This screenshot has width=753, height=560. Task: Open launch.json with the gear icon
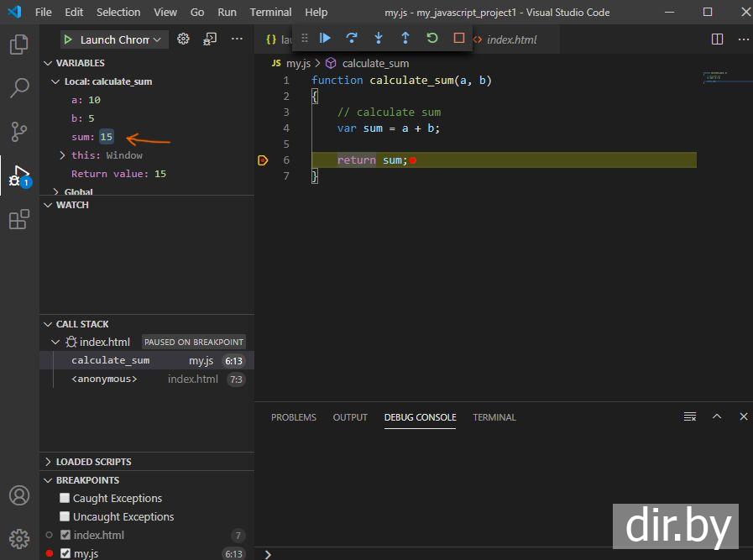(183, 39)
